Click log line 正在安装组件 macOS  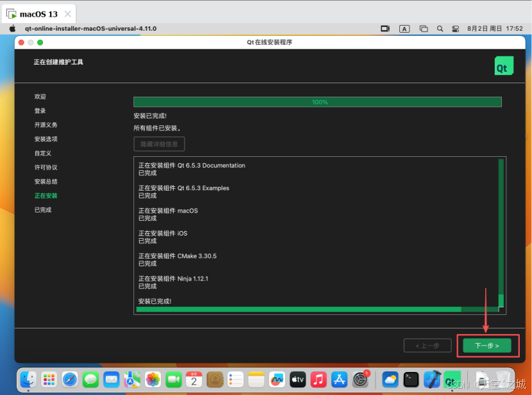click(168, 211)
